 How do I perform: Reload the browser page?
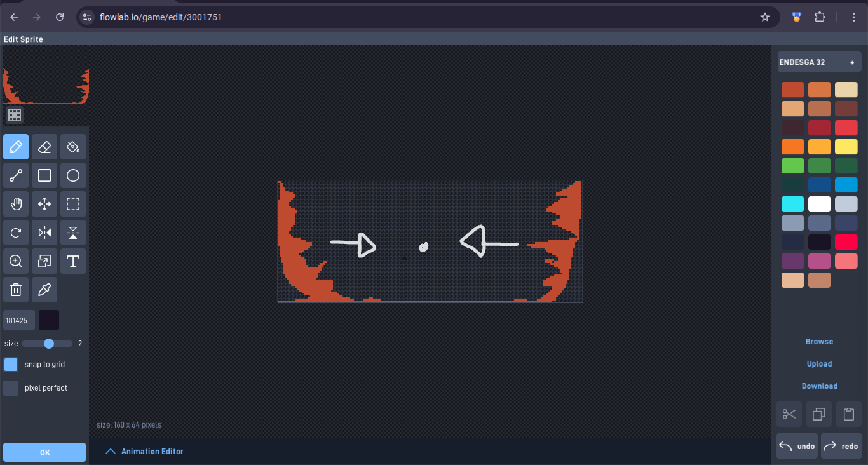pos(60,17)
